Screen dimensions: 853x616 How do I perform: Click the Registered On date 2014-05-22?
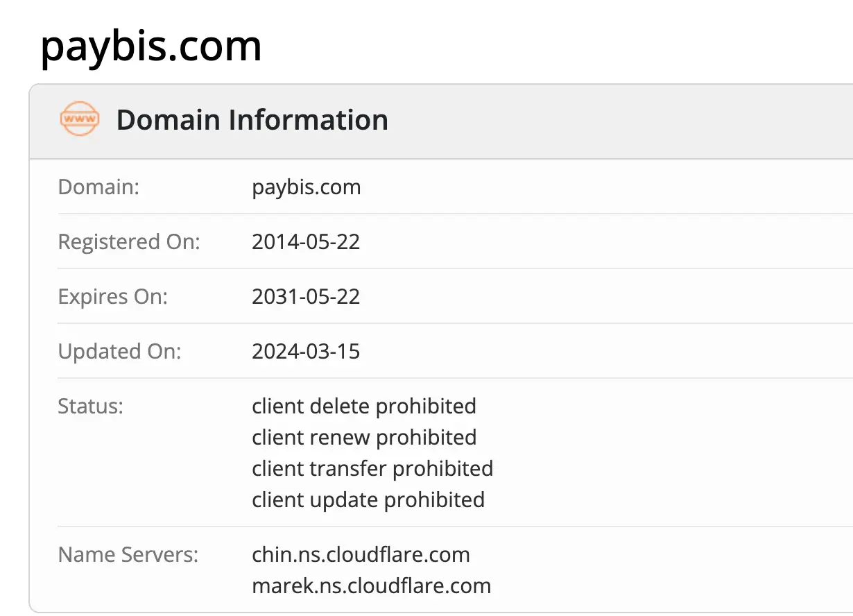pos(306,242)
